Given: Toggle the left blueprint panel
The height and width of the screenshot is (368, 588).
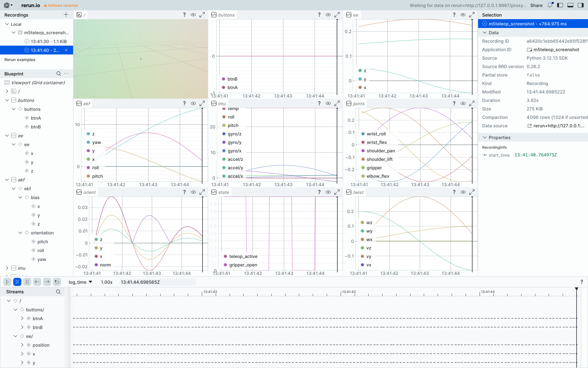Looking at the screenshot, I should (560, 5).
